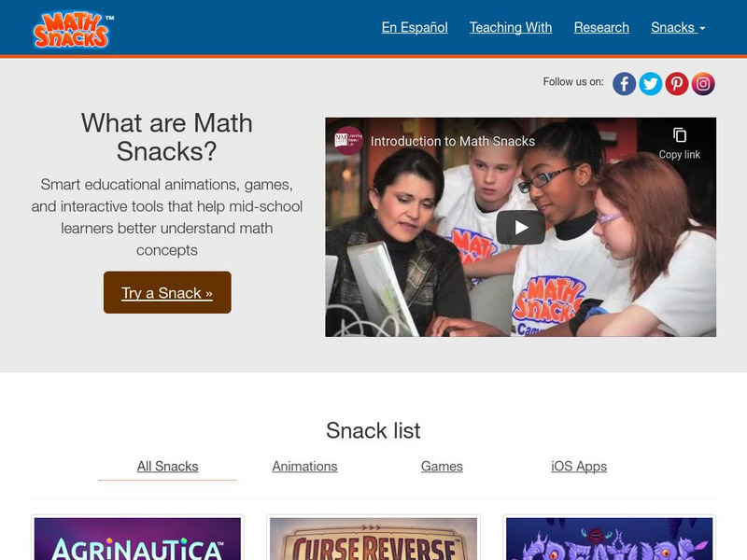Click the Try a Snack button
The image size is (747, 560).
[x=167, y=292]
